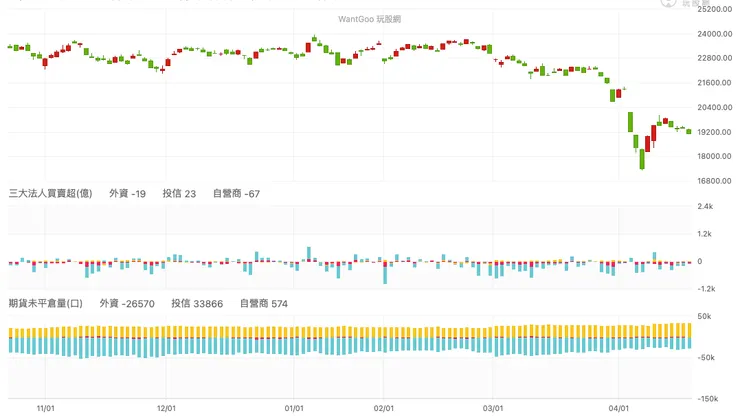This screenshot has height=418, width=740.
Task: Click the lowest green candlestick in April
Action: pos(642,159)
